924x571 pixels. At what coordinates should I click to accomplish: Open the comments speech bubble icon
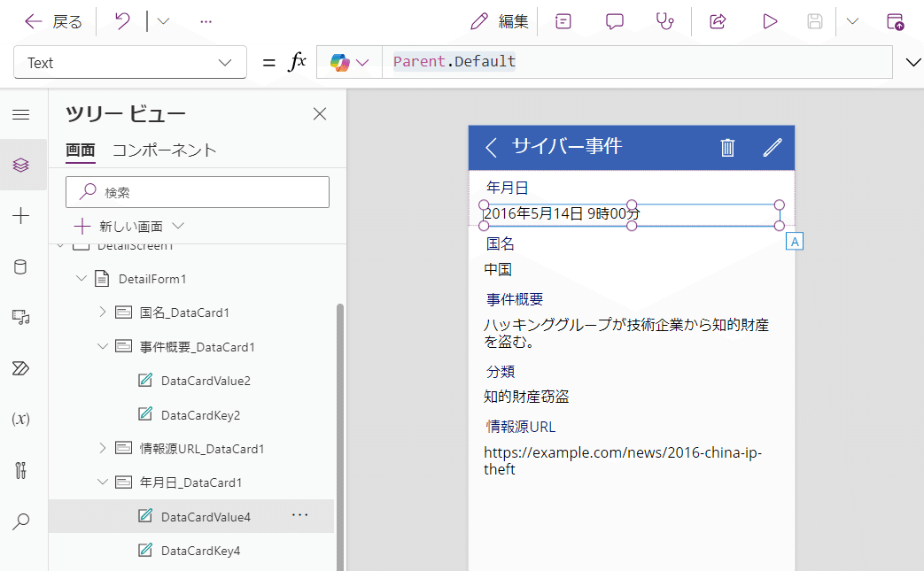615,22
